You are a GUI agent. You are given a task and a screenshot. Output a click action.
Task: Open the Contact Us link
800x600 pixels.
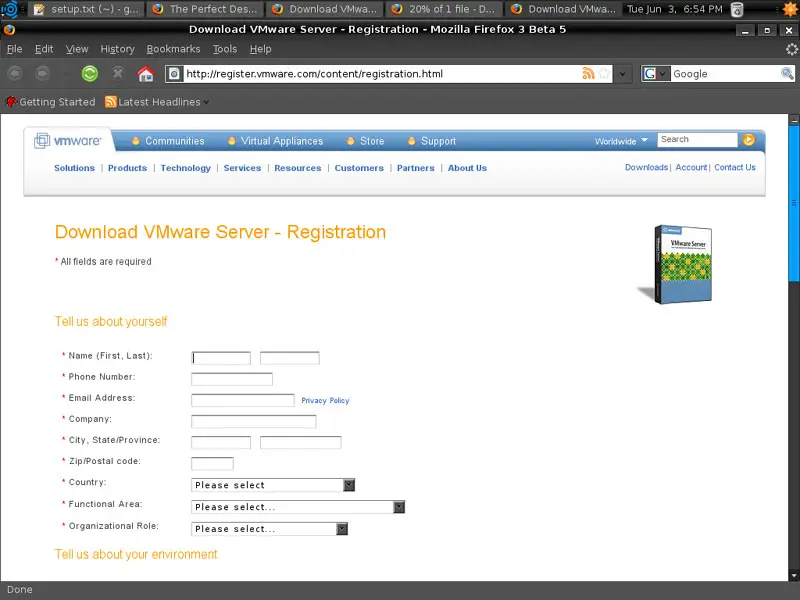[x=735, y=167]
